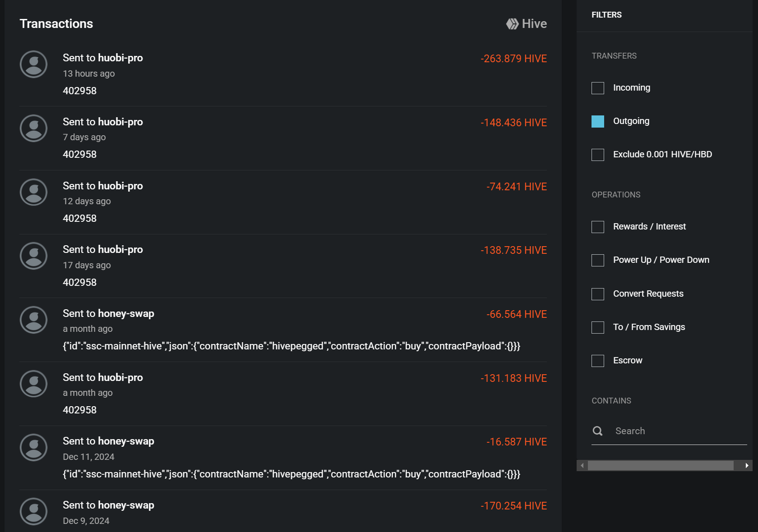Screen dimensions: 758x532
Task: Open huobi-pro link in 7 days ago transaction
Action: click(120, 122)
